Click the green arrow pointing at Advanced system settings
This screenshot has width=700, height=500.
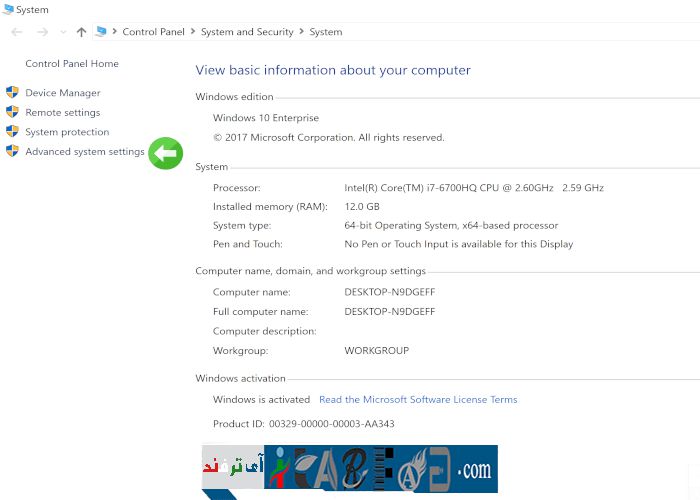click(165, 153)
